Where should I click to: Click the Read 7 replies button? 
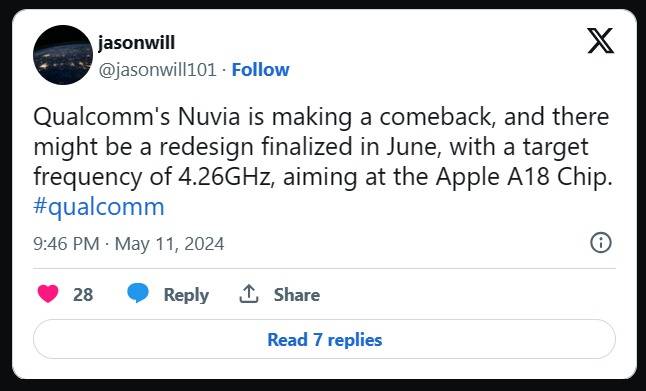pyautogui.click(x=324, y=339)
